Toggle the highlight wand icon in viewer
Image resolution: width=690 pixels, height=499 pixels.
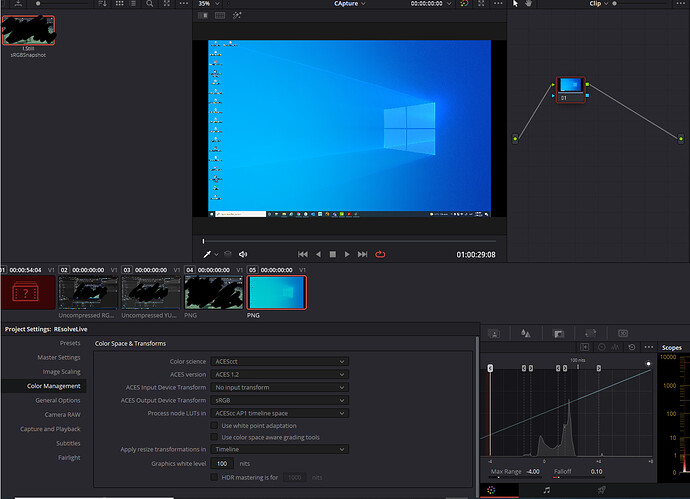click(237, 15)
